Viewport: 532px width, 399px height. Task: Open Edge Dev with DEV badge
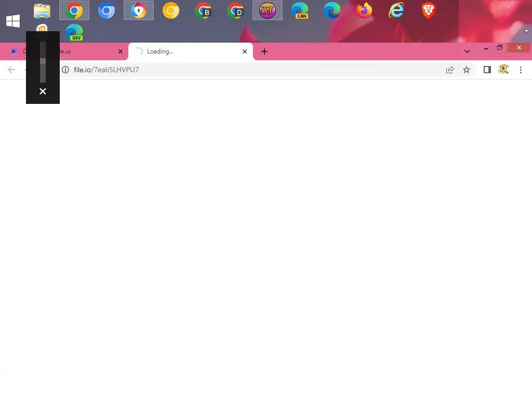74,33
